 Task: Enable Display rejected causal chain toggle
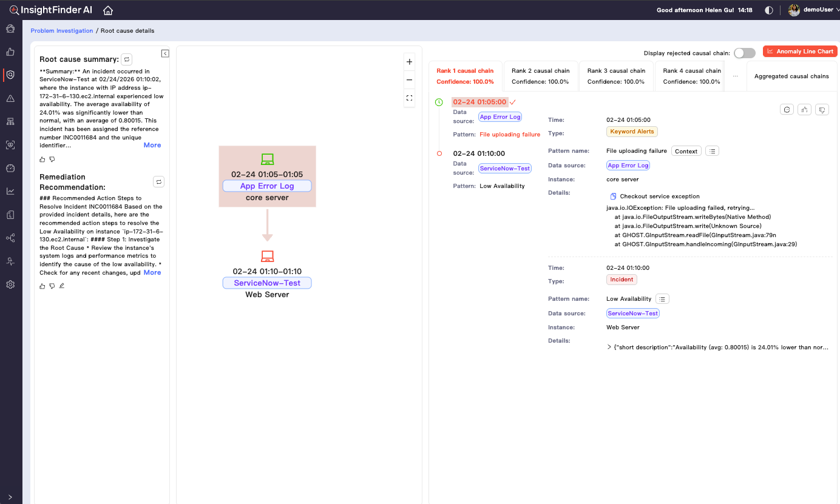[x=744, y=53]
